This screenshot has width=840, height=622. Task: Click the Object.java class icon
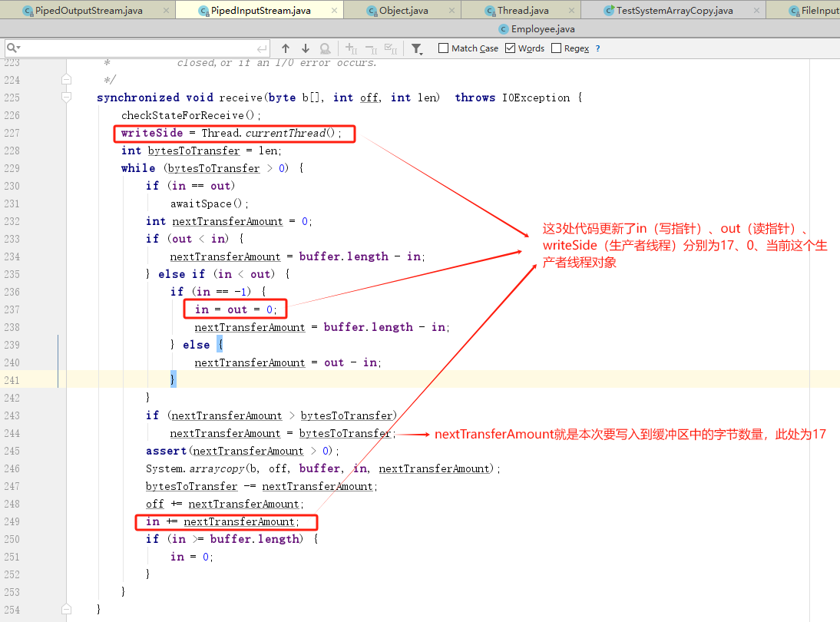372,11
